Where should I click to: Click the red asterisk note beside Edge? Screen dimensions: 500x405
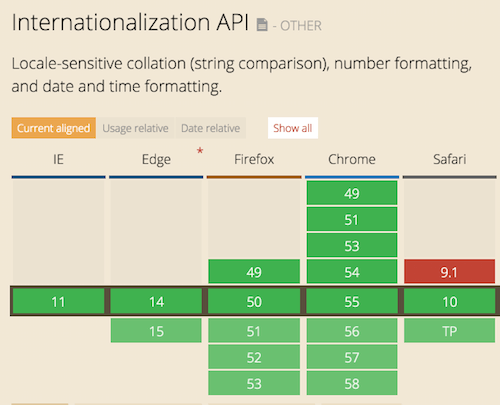[x=200, y=151]
